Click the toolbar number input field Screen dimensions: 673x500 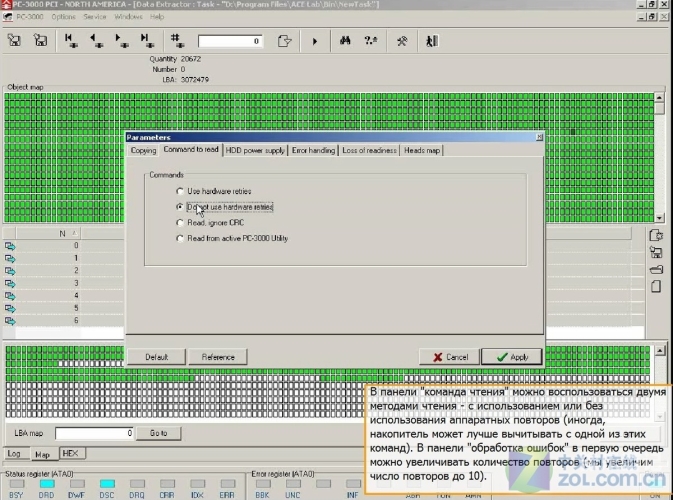(x=230, y=41)
